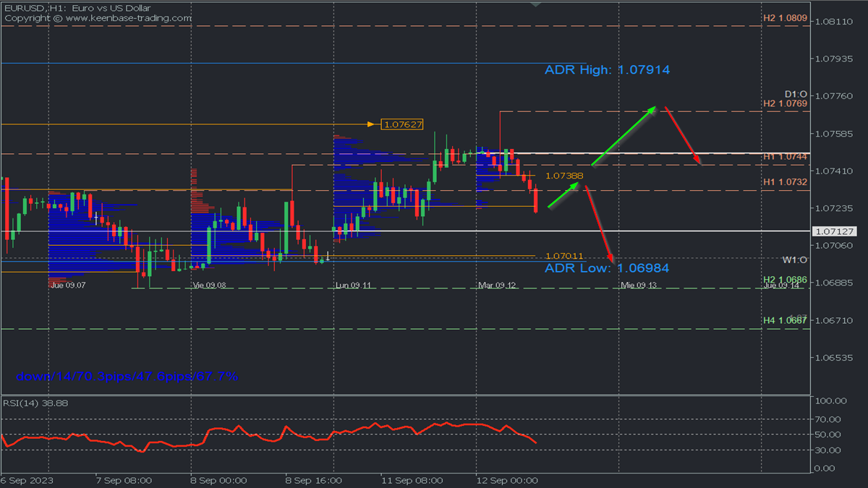Click 1.06710 on the price axis
The image size is (868, 488).
click(833, 320)
